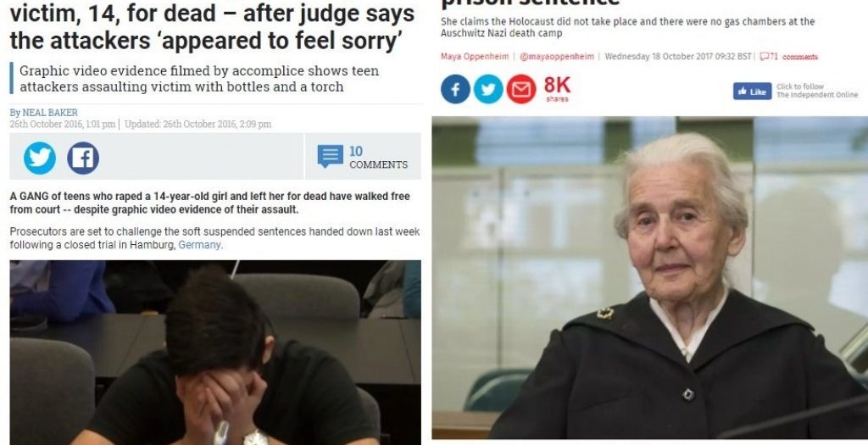Click the headline ending 'appeared to feel sorry'
The height and width of the screenshot is (445, 868).
(x=213, y=26)
